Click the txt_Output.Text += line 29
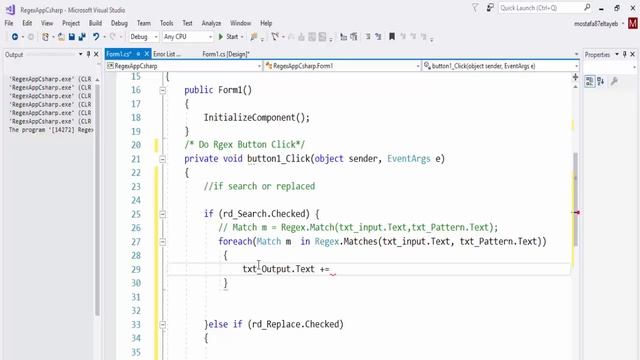 point(286,269)
